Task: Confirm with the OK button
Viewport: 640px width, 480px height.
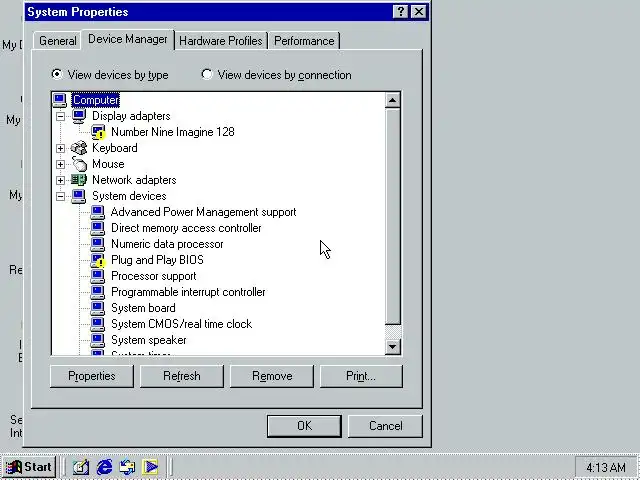Action: click(x=304, y=426)
